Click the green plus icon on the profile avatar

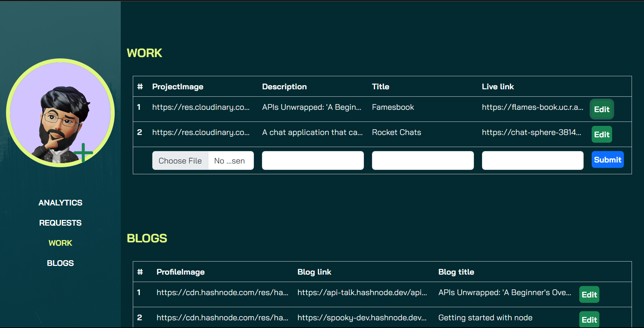83,153
